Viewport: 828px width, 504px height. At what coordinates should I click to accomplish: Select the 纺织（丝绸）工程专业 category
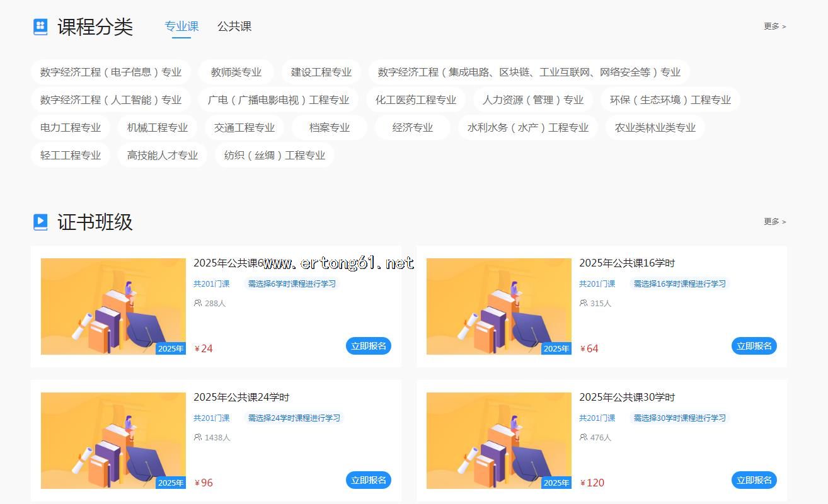click(275, 156)
